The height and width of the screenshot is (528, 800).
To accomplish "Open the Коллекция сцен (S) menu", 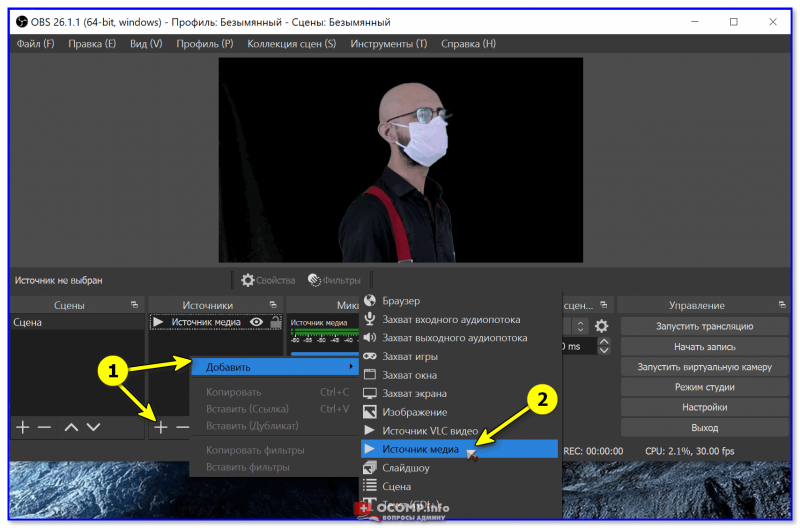I will point(291,44).
